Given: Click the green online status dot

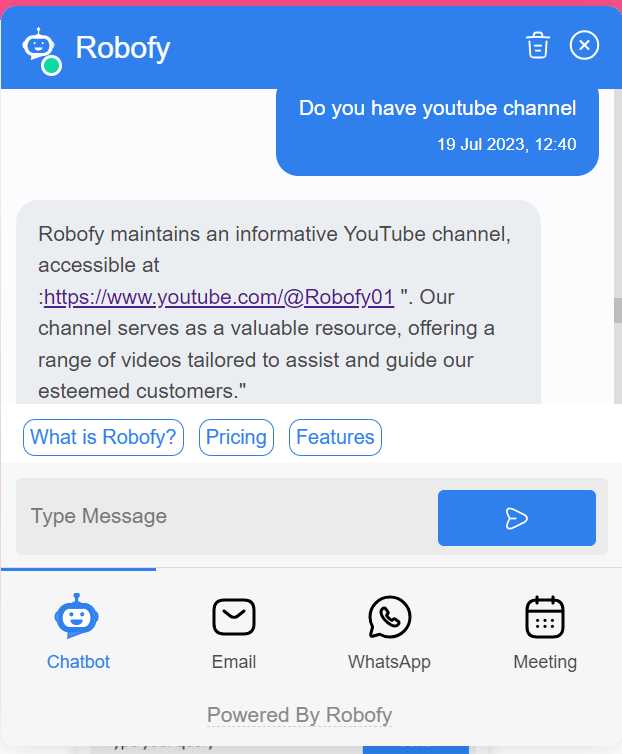Looking at the screenshot, I should tap(51, 66).
